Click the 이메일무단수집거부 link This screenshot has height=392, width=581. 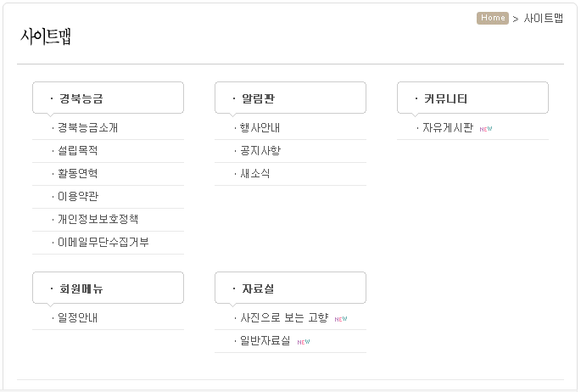[103, 243]
